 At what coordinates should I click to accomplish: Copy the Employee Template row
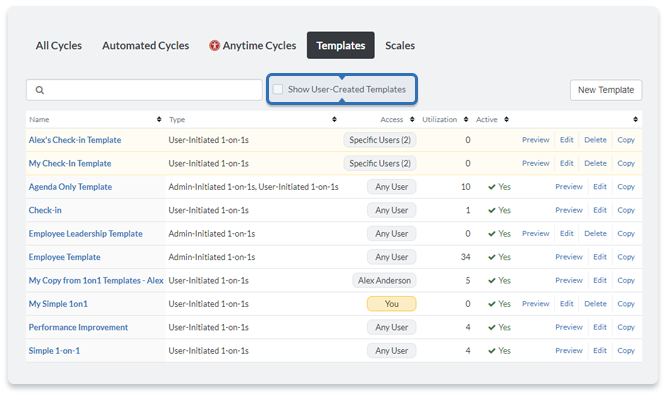point(626,257)
